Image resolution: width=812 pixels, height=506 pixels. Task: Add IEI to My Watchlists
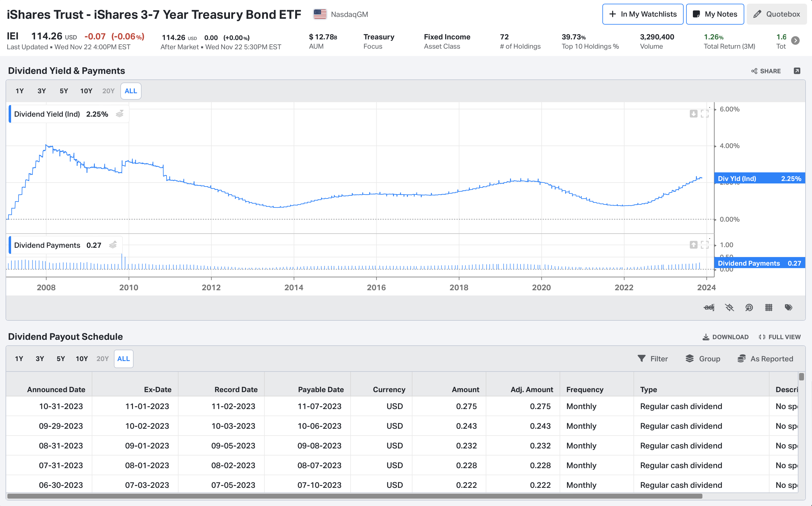(x=642, y=14)
